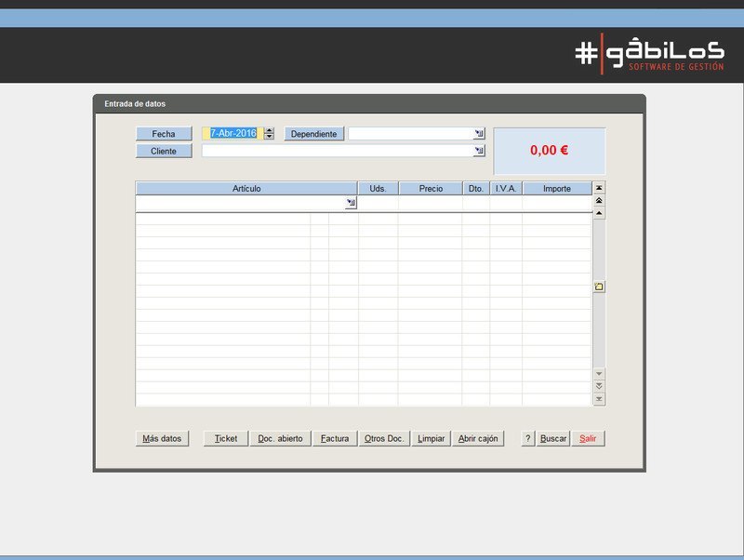Image resolution: width=744 pixels, height=560 pixels.
Task: Click the question mark help button
Action: (x=528, y=438)
